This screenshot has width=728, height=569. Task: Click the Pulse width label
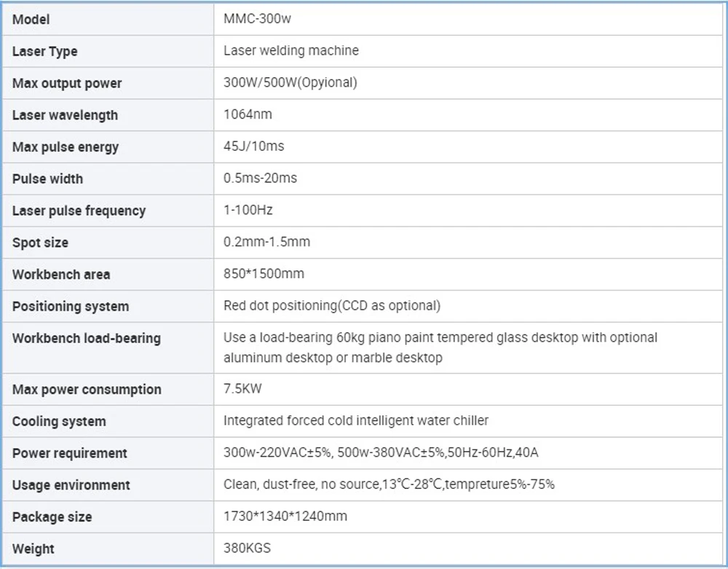coord(47,178)
